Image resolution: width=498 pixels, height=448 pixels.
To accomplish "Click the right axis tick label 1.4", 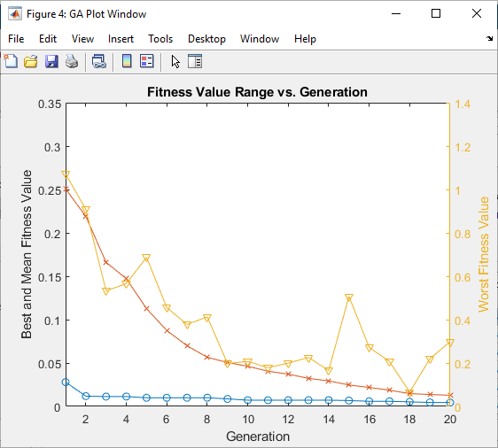I will (463, 104).
